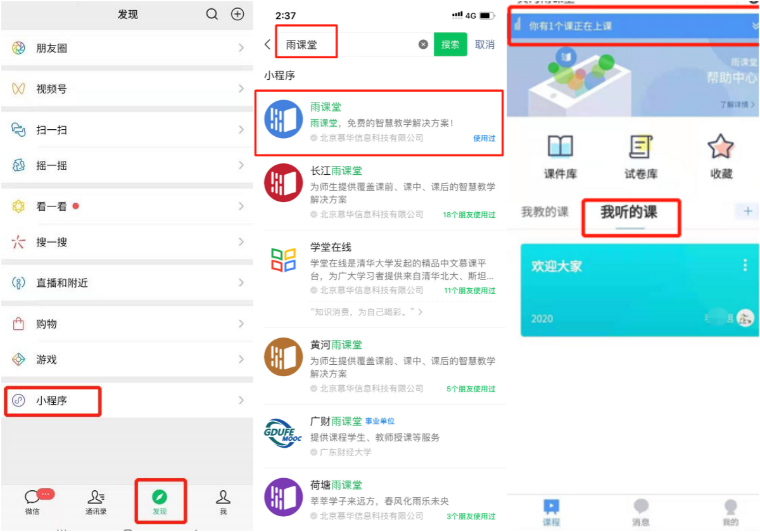This screenshot has width=760, height=532.
Task: Open the 发现 tab in bottom bar
Action: [160, 501]
